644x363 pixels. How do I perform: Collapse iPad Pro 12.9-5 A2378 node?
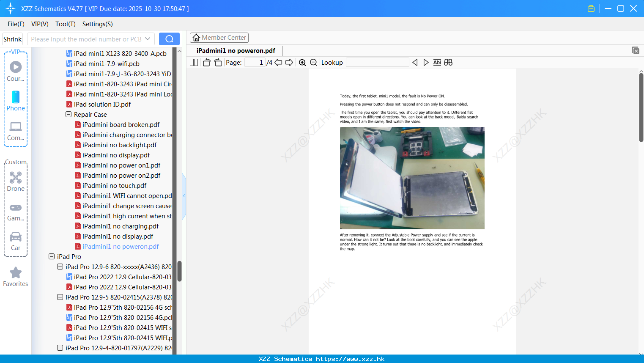coord(60,297)
